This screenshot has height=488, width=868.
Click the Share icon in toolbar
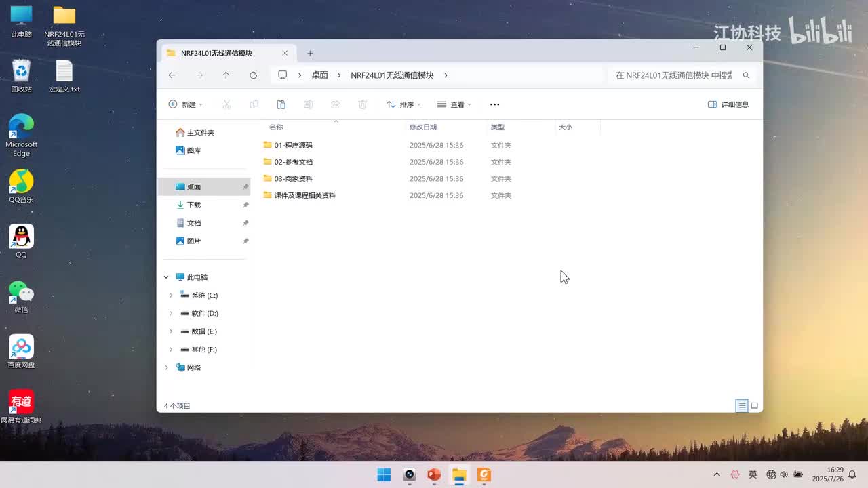point(335,104)
